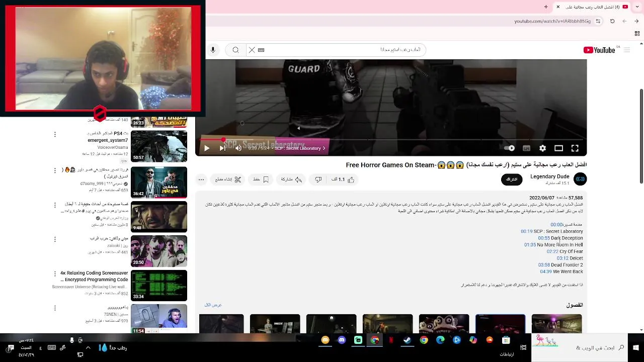Clear the search box with X
644x362 pixels.
coord(252,50)
